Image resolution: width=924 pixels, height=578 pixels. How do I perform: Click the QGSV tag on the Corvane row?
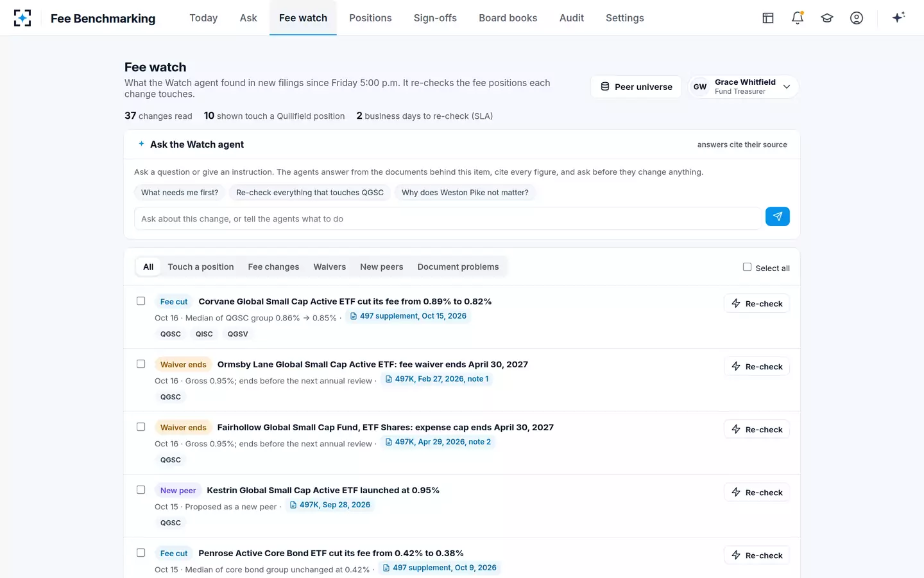tap(237, 334)
